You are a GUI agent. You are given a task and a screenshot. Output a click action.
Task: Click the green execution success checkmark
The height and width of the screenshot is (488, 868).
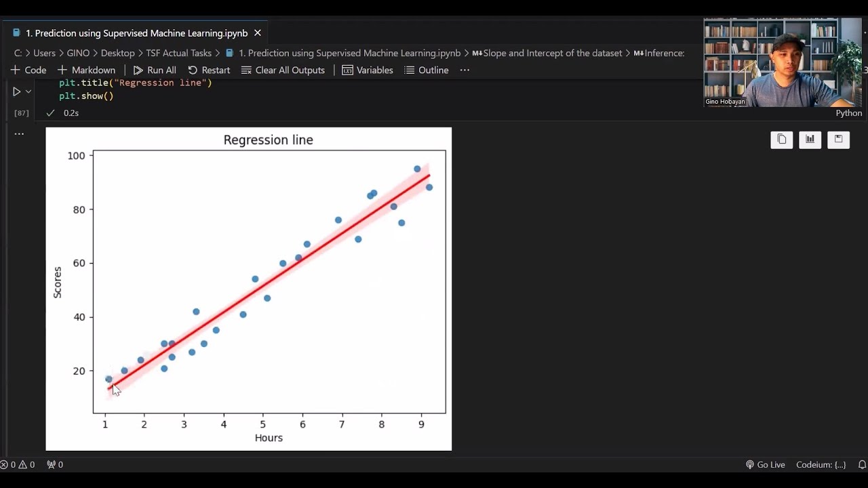50,113
